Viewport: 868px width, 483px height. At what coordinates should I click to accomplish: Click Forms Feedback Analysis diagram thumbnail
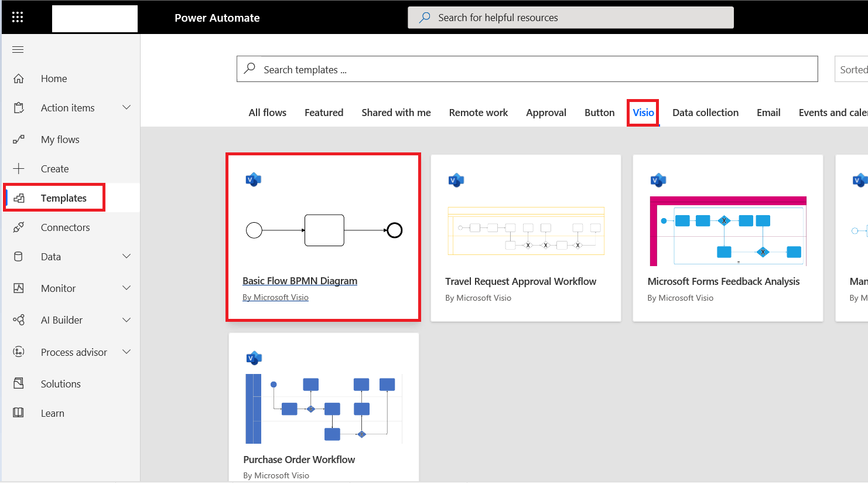pyautogui.click(x=728, y=232)
